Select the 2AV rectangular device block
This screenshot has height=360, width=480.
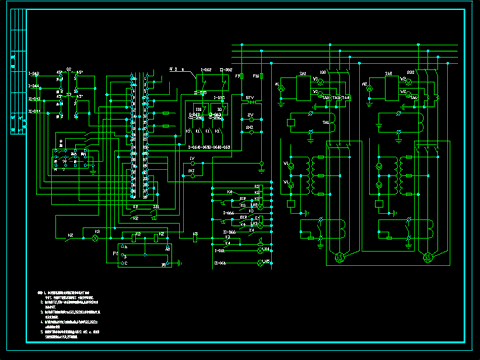(392, 88)
